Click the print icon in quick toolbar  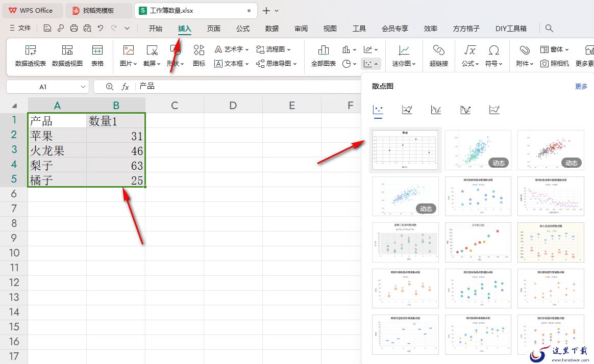pos(74,29)
